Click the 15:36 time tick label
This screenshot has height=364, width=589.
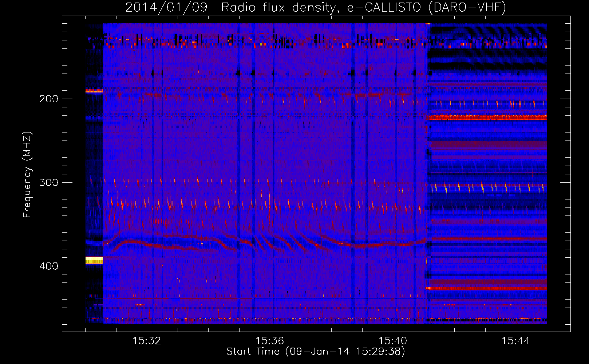point(270,341)
